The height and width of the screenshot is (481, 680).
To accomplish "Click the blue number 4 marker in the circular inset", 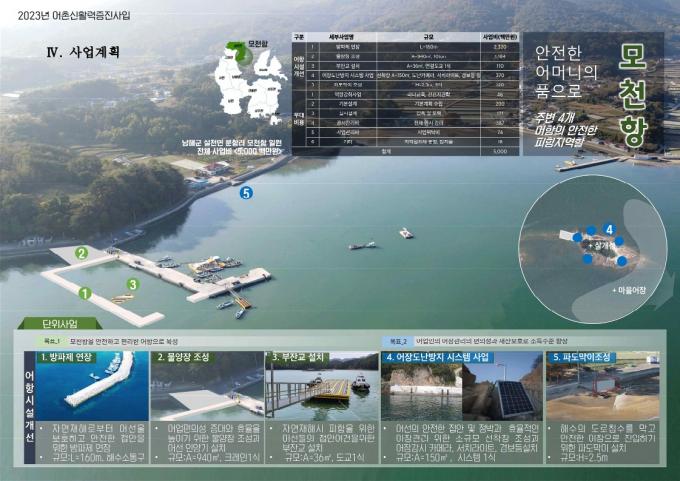I will coord(608,230).
